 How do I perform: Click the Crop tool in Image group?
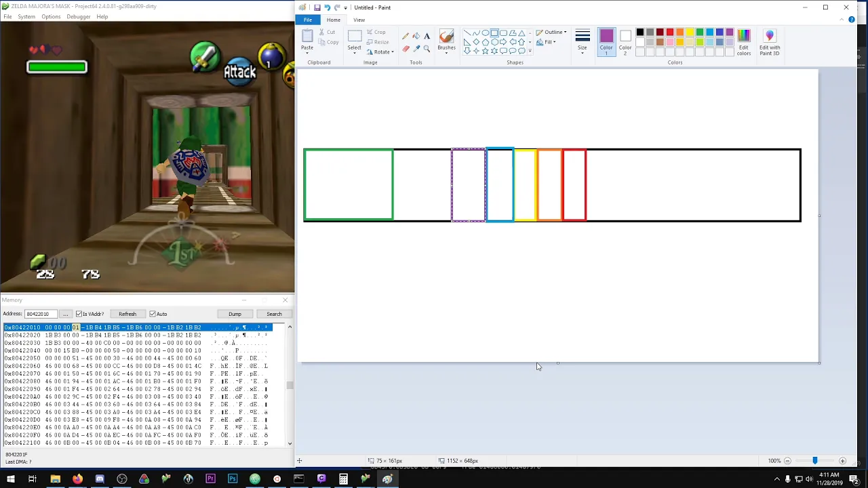point(376,32)
